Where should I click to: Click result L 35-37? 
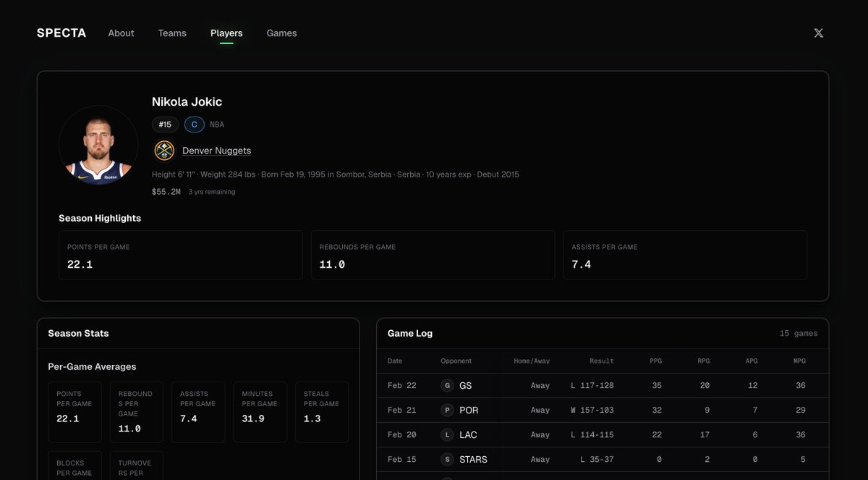tap(597, 459)
